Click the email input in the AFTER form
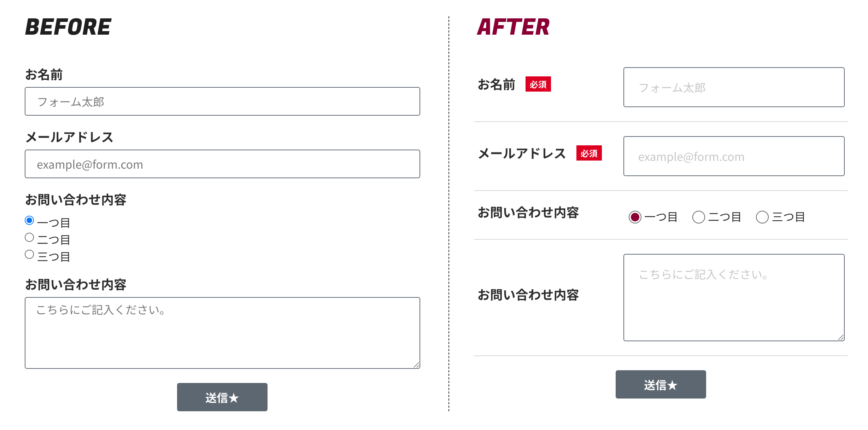868x430 pixels. pyautogui.click(x=734, y=156)
